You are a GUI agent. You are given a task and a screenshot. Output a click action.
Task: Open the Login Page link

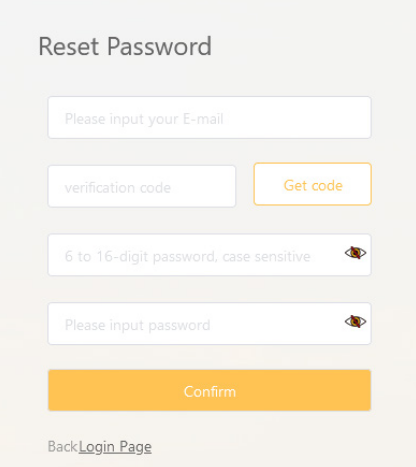pos(115,447)
